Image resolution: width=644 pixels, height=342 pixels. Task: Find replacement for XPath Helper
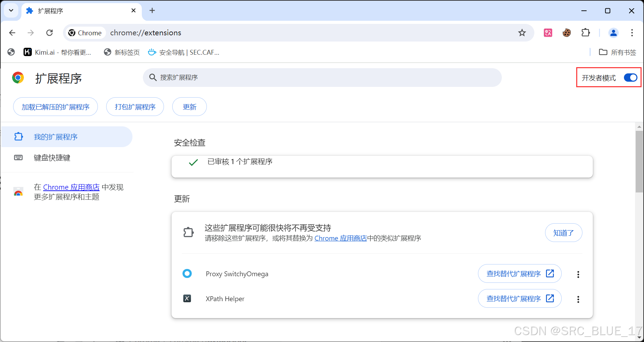(x=519, y=298)
